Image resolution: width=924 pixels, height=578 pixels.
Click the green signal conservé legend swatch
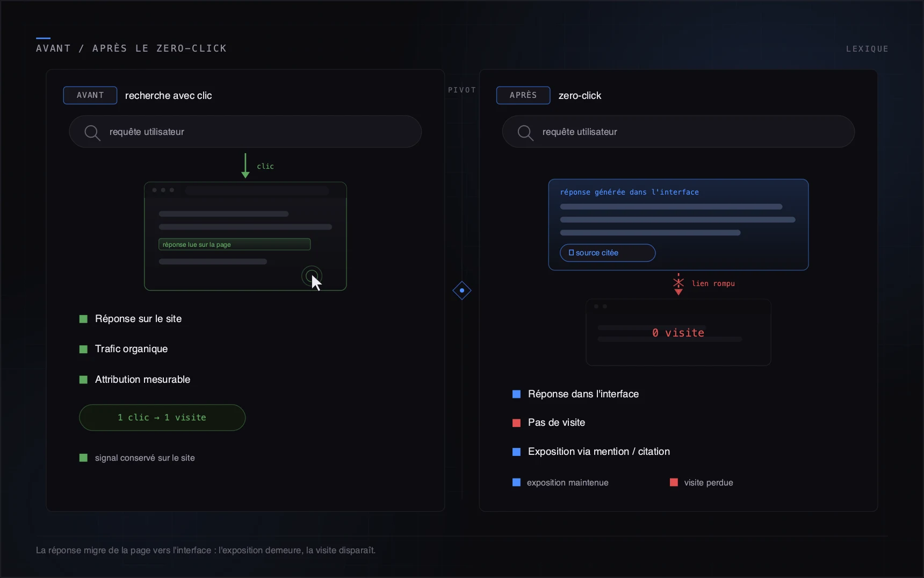tap(83, 458)
